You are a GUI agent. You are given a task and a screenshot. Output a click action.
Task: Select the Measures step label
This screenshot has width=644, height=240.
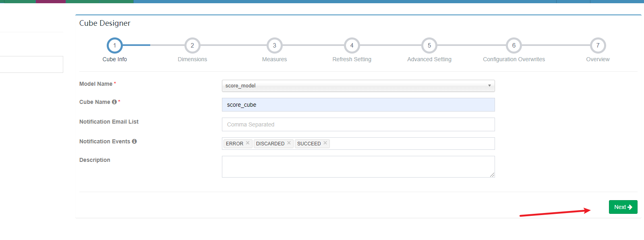click(275, 59)
